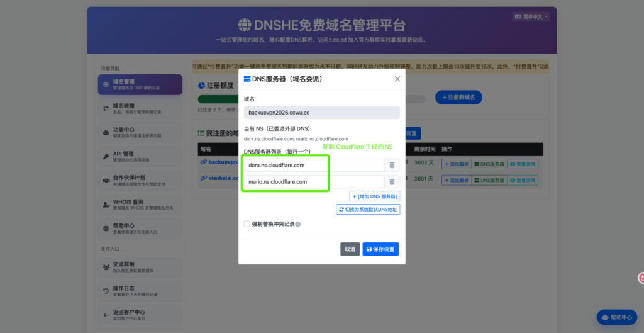Click the 操作 column header
Screen dimensions: 644x333
447,149
